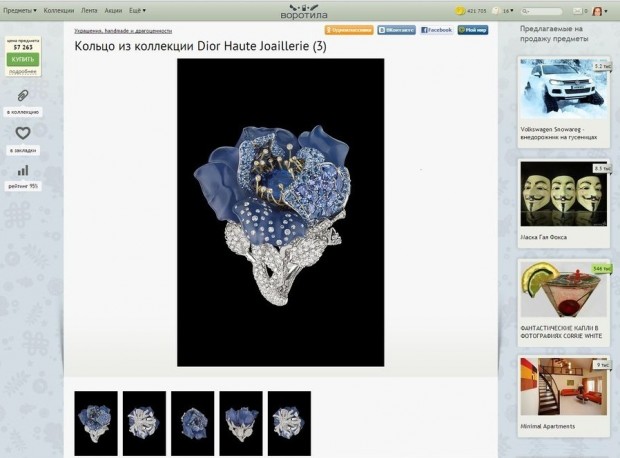Click the heart bookmark icon
The height and width of the screenshot is (458, 620).
(23, 133)
